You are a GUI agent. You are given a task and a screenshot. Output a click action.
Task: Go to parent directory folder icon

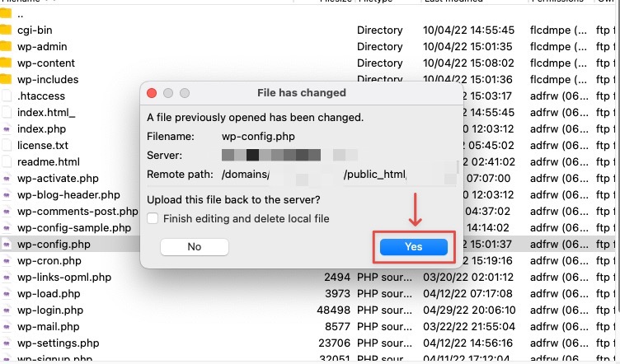(x=6, y=14)
